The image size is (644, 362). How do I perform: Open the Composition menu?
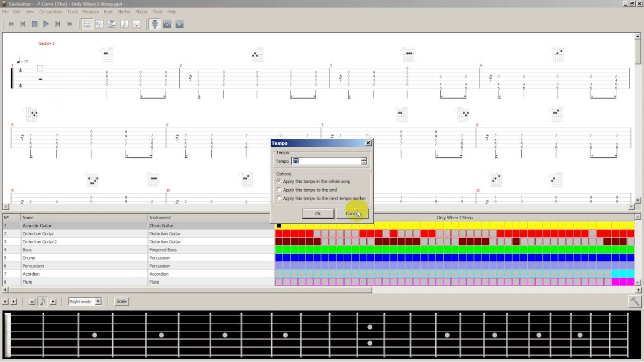click(x=51, y=12)
